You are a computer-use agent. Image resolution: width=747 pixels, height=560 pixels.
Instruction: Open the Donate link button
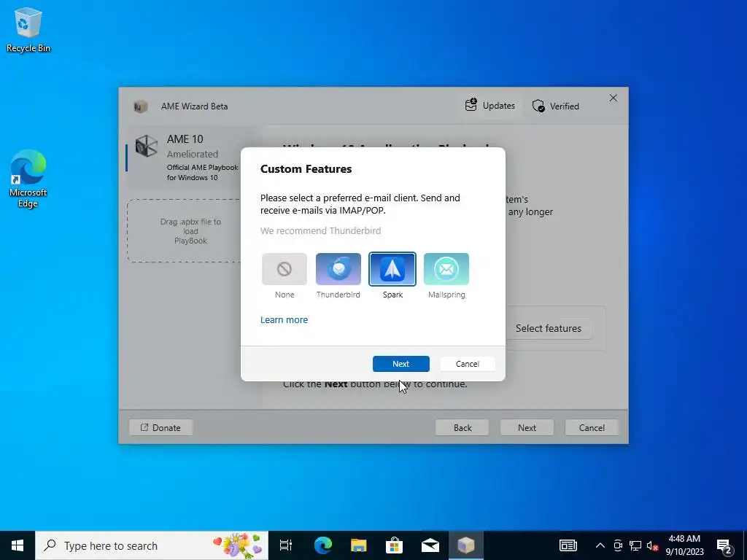161,427
